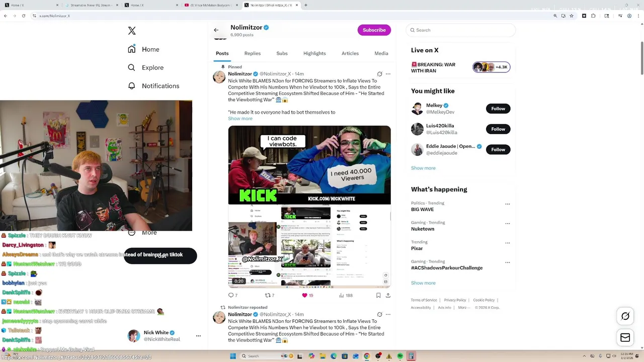
Task: Select the Posts tab
Action: tap(222, 53)
